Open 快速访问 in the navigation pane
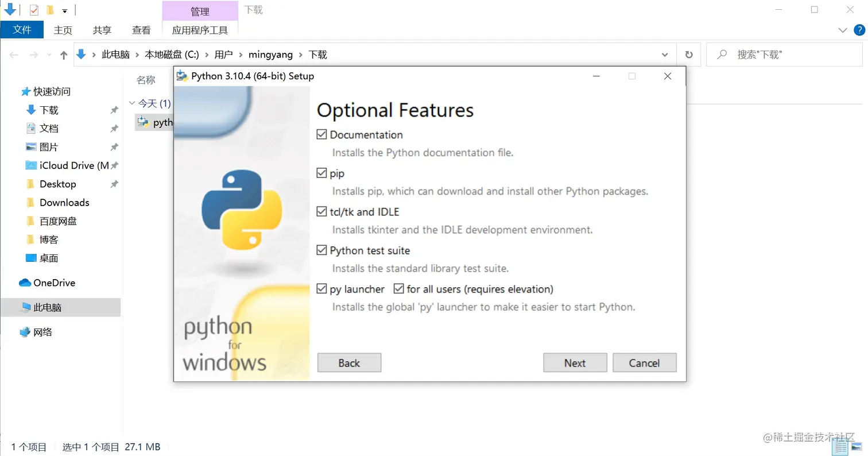Viewport: 868px width, 456px height. 52,91
